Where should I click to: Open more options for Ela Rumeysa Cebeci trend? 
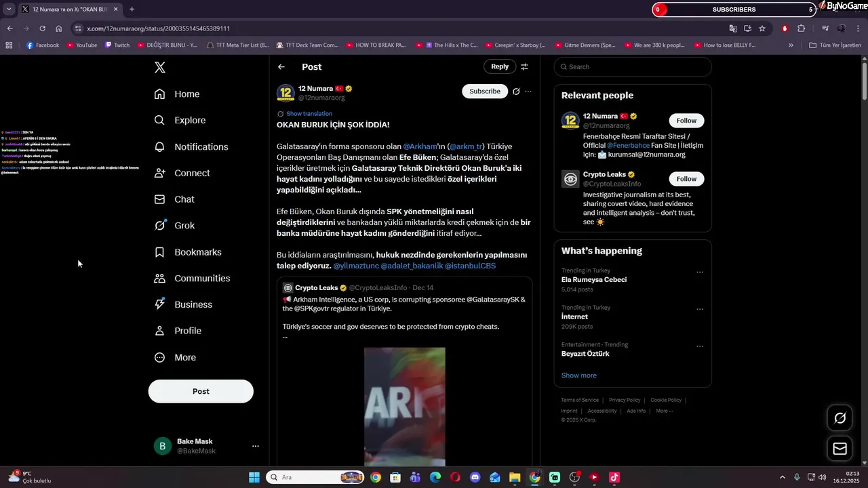tap(700, 272)
